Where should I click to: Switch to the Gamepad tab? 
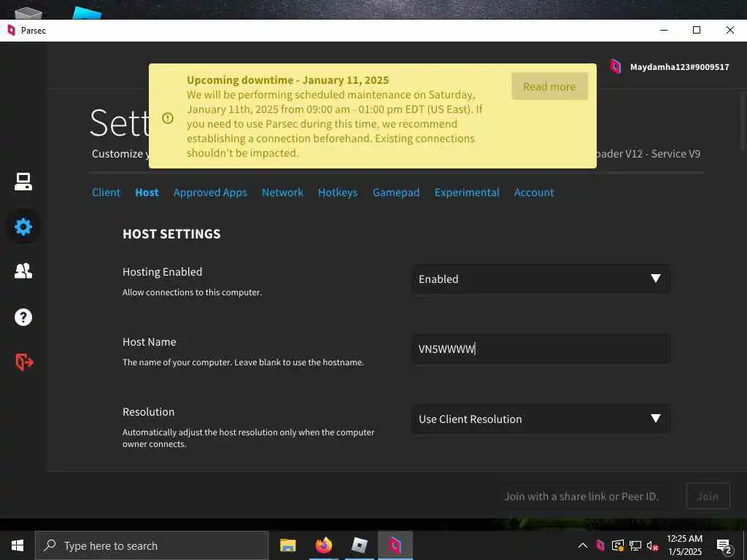pos(396,192)
